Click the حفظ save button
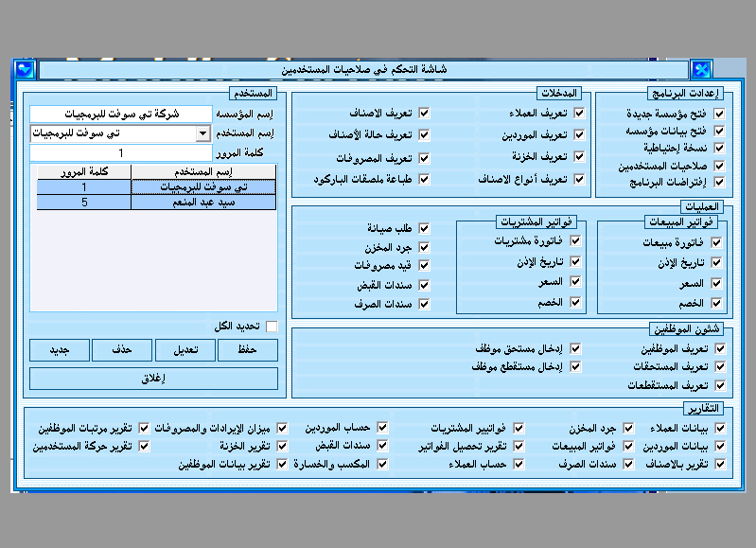The image size is (756, 548). tap(248, 350)
